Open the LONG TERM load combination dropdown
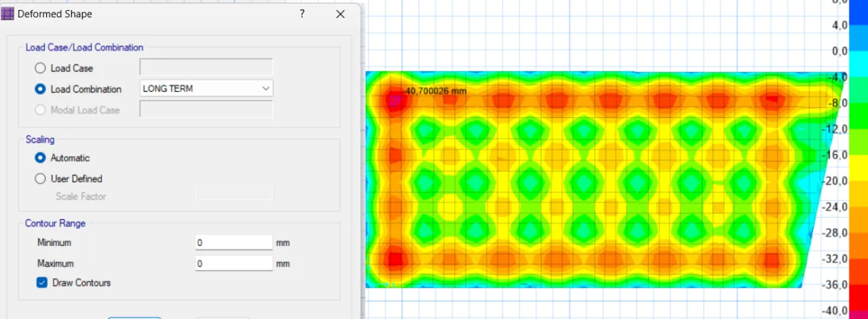This screenshot has height=319, width=868. 206,88
